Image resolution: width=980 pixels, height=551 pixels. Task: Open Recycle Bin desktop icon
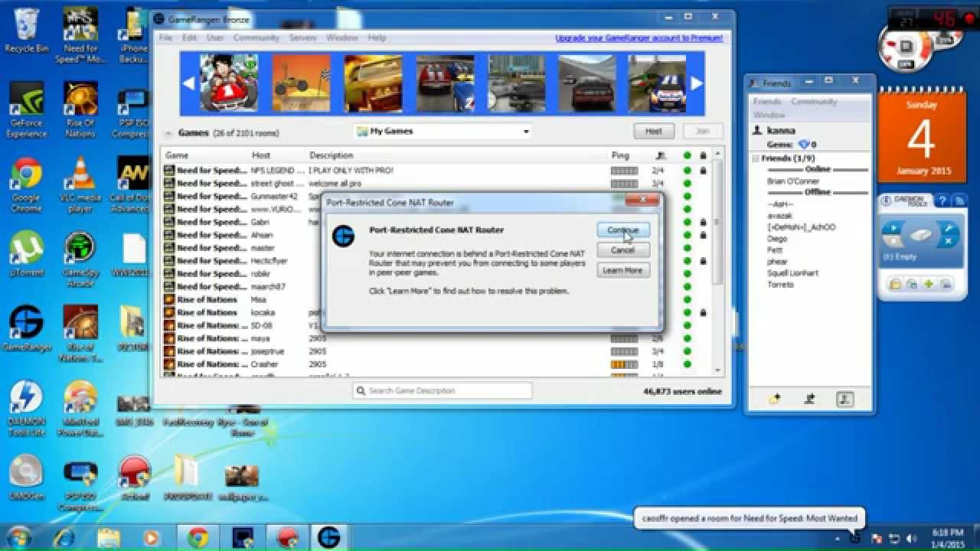coord(26,31)
